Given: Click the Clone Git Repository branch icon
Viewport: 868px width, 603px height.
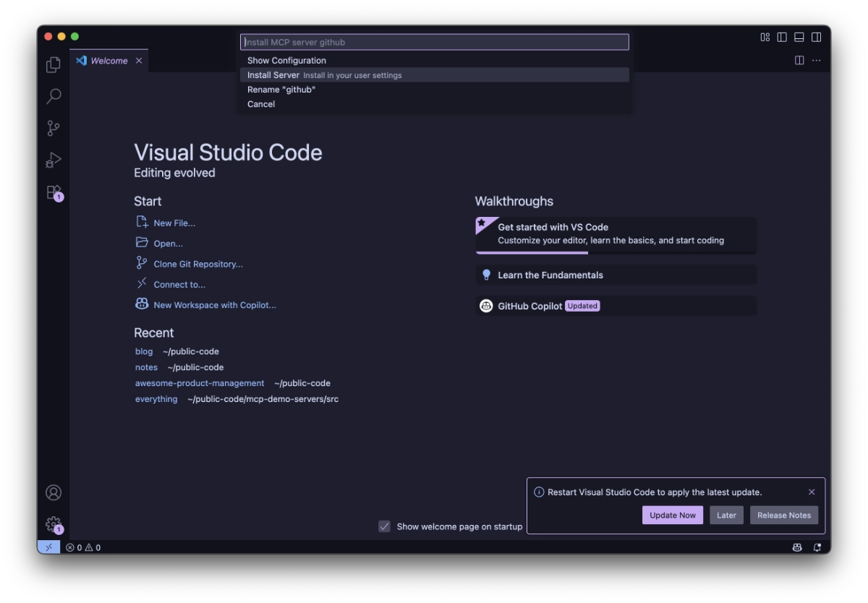Looking at the screenshot, I should [x=142, y=263].
